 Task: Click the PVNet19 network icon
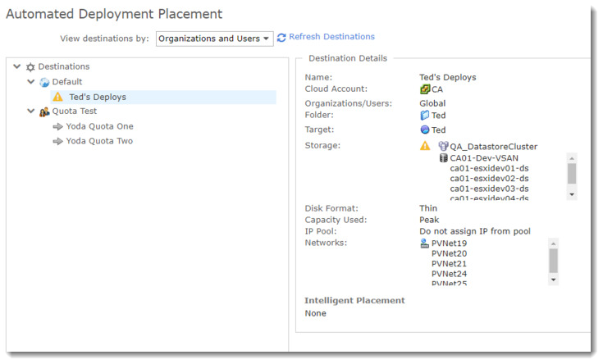pos(425,243)
